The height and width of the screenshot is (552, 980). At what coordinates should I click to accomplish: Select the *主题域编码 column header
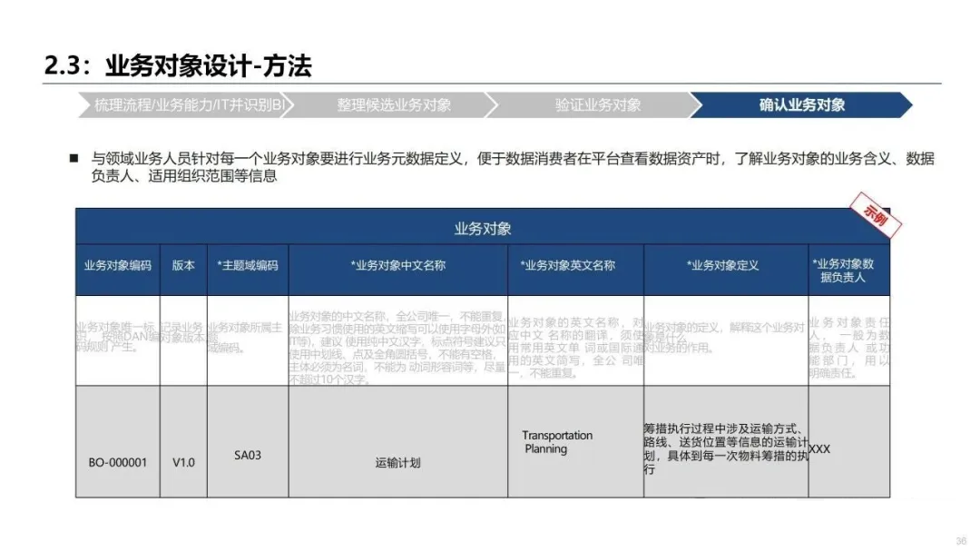click(248, 266)
